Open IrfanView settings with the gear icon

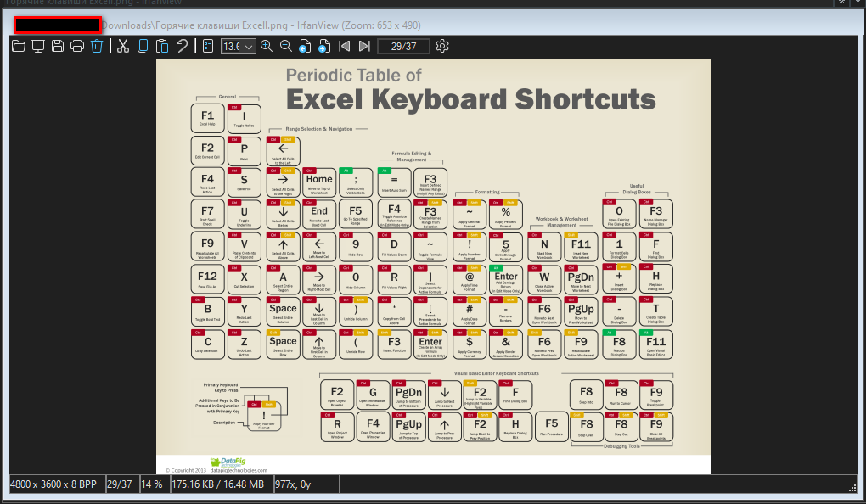click(442, 47)
